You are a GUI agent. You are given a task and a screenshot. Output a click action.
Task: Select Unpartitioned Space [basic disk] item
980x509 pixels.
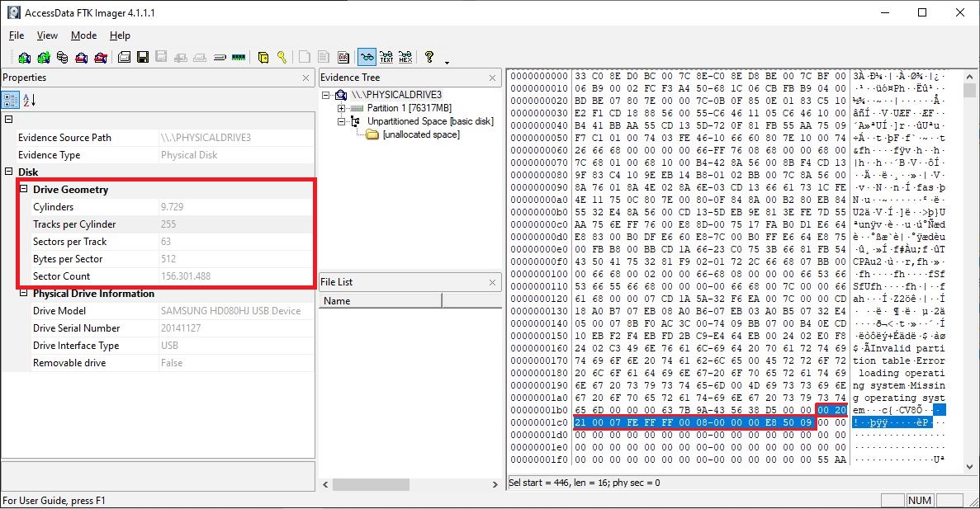[431, 121]
